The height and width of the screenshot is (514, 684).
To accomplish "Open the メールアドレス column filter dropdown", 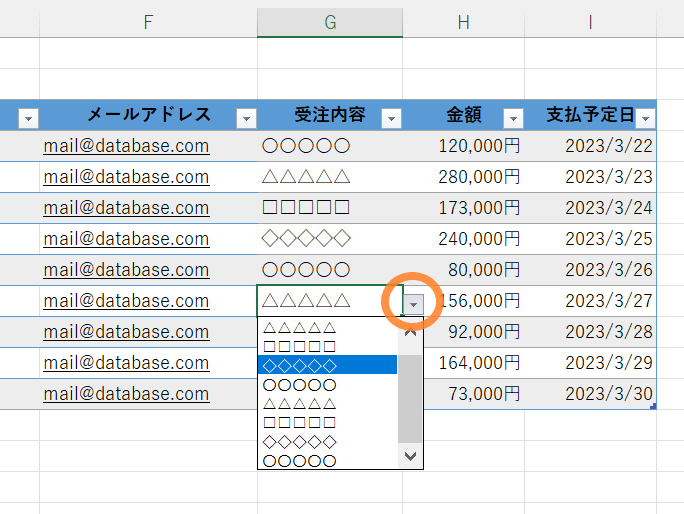I will (x=246, y=118).
